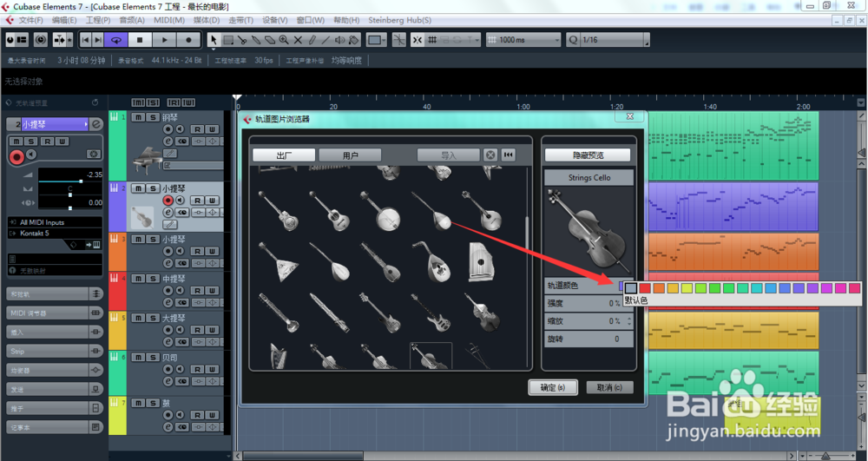The height and width of the screenshot is (461, 868).
Task: Select the Color paint bucket tool
Action: coord(354,40)
